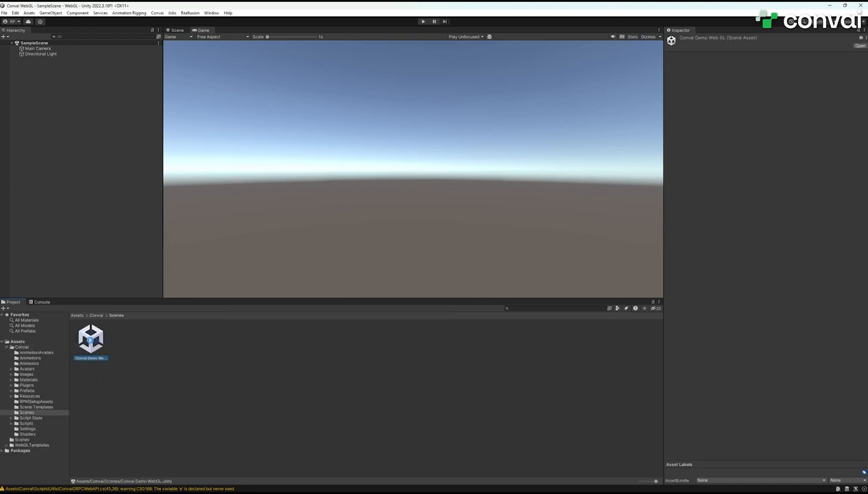Toggle the Hierarchy panel lock icon
Viewport: 868px width, 494px height.
(x=152, y=30)
